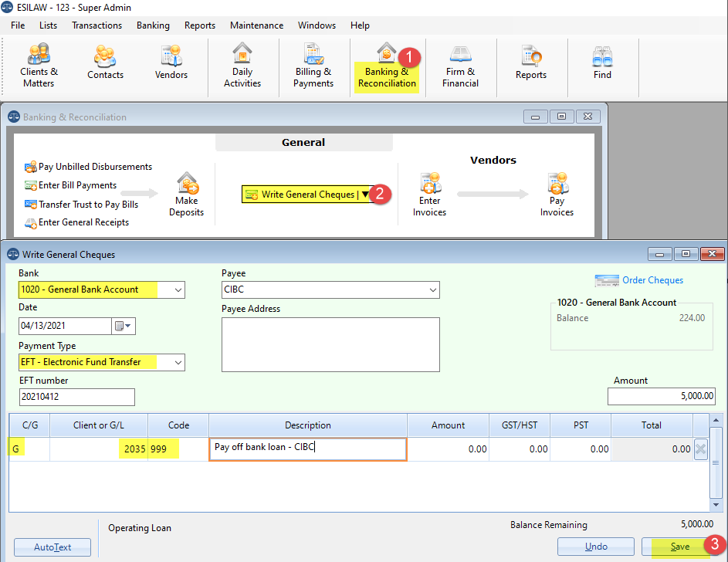728x562 pixels.
Task: Open the Banking menu
Action: point(153,25)
